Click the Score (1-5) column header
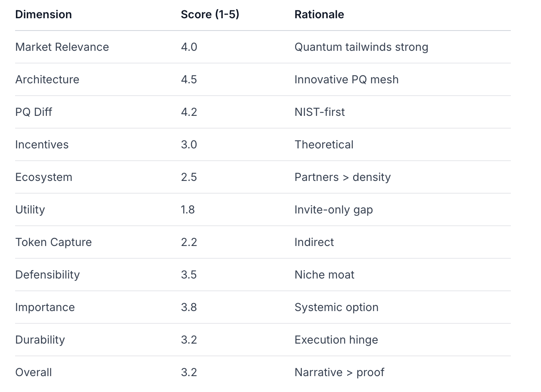Viewport: 541px width, 392px height. click(x=210, y=15)
